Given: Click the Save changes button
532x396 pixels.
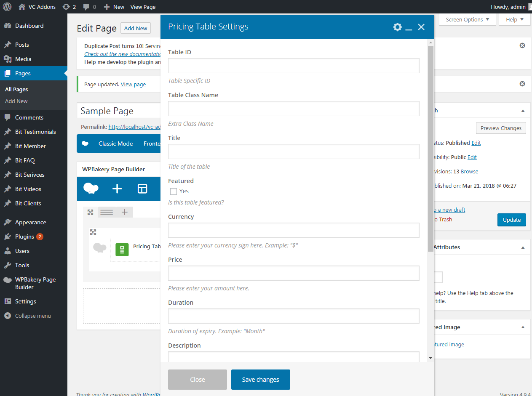Looking at the screenshot, I should [260, 380].
